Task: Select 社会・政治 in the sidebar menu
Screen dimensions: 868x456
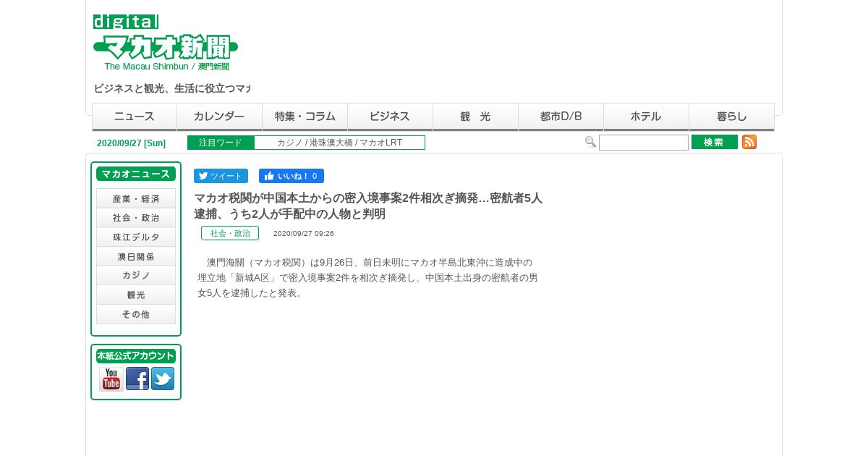Action: tap(136, 217)
